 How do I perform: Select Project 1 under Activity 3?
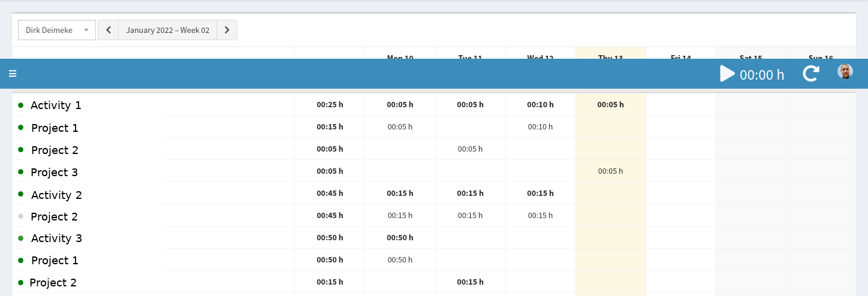tap(55, 260)
